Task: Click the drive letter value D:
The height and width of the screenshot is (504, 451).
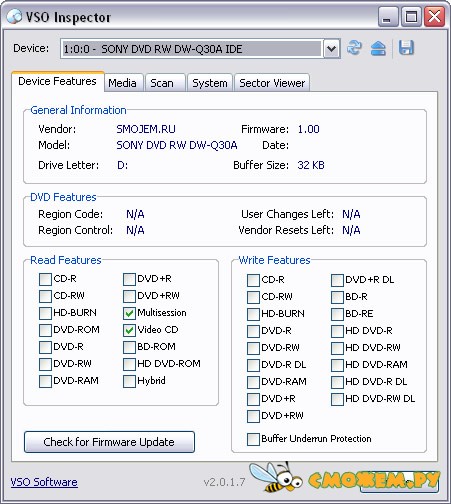Action: [122, 165]
